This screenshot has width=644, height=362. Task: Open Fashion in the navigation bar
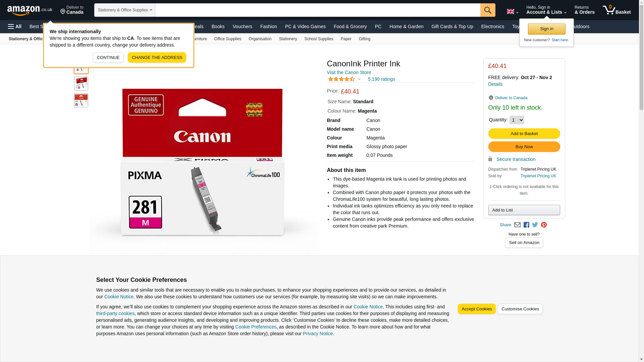(269, 26)
